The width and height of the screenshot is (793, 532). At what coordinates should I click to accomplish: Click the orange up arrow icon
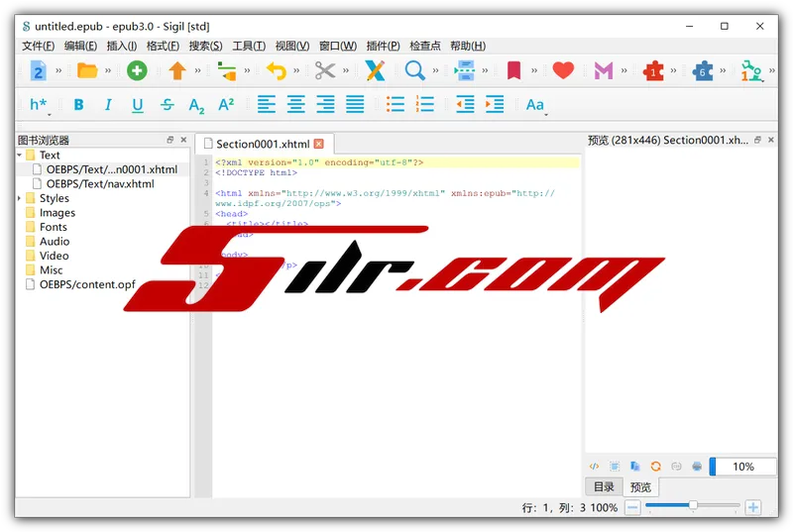(x=177, y=70)
